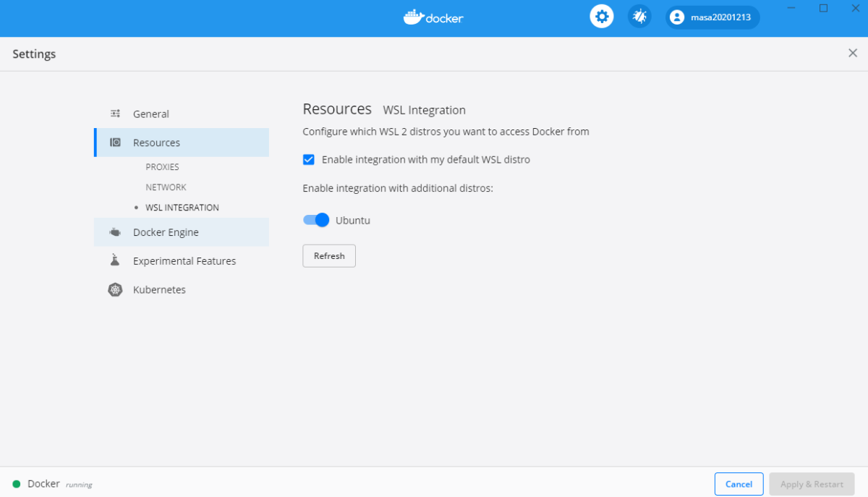
Task: Open the masa20201213 account menu
Action: coord(712,17)
